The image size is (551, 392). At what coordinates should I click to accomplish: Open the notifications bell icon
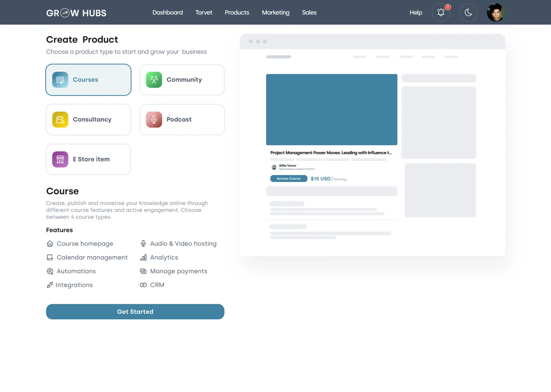(441, 12)
